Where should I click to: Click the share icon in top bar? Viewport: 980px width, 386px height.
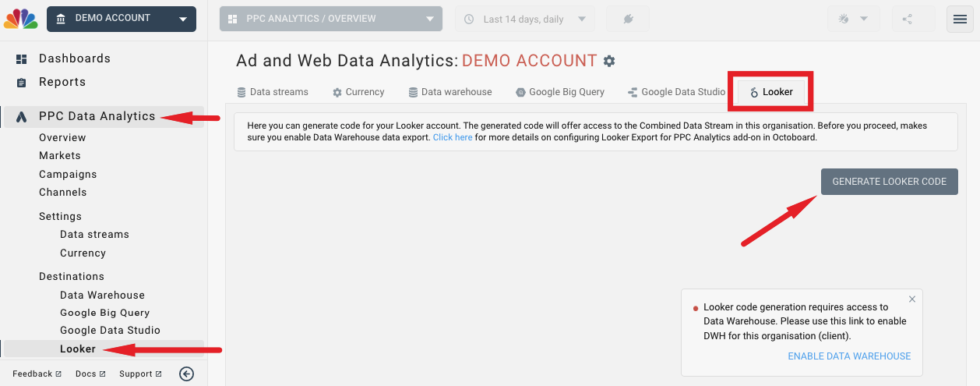pos(907,19)
